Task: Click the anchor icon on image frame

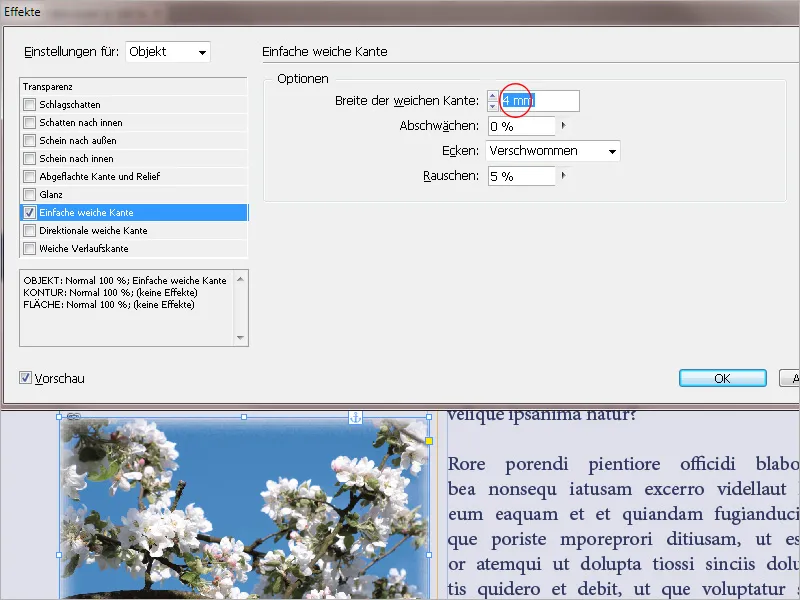Action: [356, 417]
